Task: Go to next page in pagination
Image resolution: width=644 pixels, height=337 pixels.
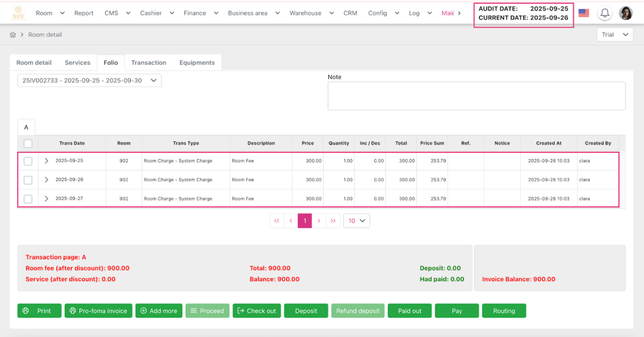Action: click(319, 221)
